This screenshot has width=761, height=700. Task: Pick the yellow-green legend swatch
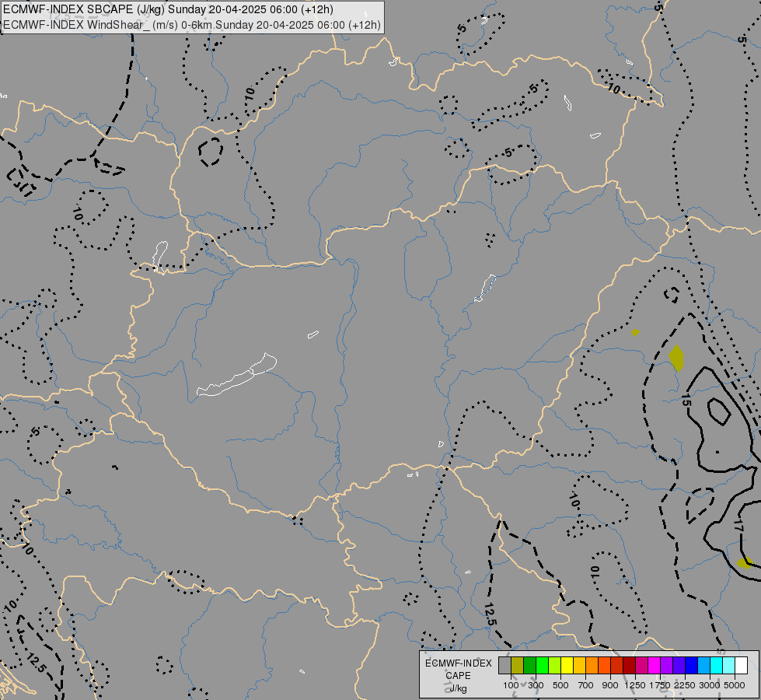pyautogui.click(x=555, y=665)
